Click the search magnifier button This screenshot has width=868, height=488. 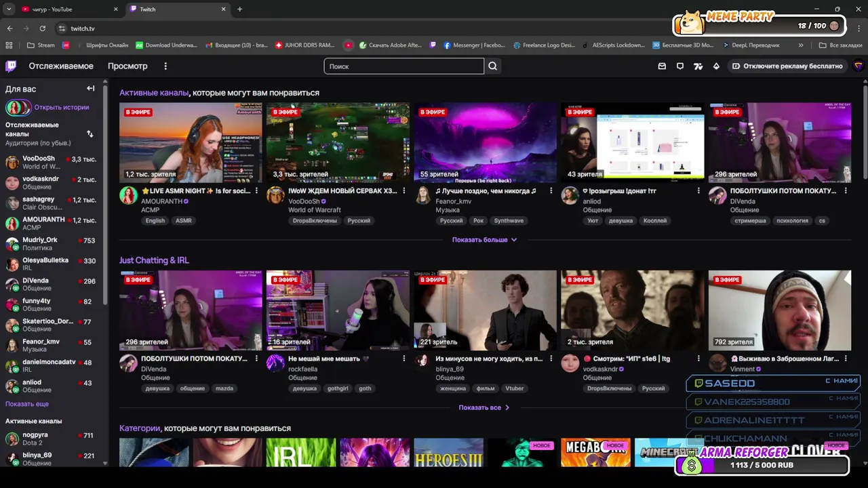(x=493, y=66)
